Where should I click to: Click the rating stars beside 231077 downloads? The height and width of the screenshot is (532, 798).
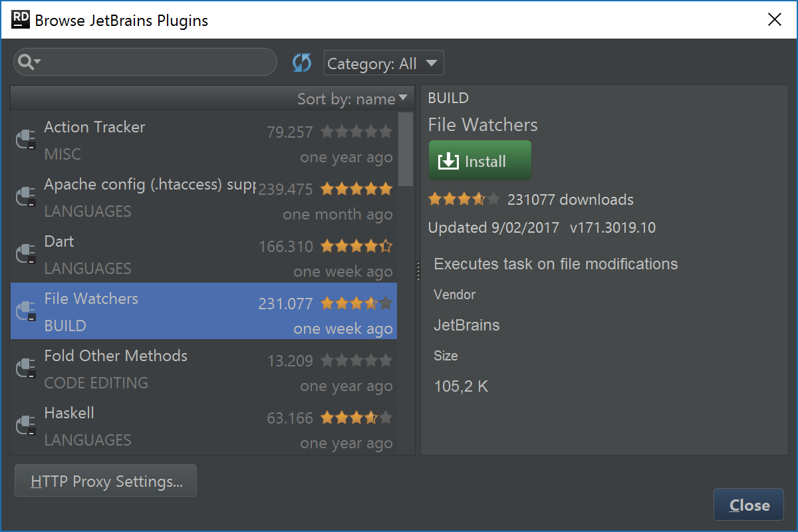pos(464,199)
